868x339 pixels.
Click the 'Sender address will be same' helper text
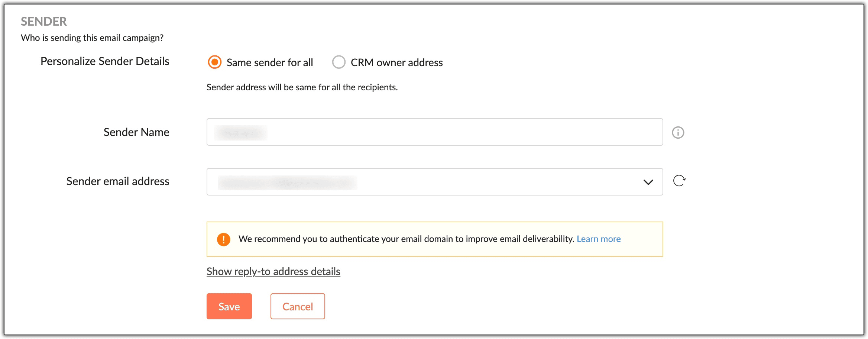[302, 87]
